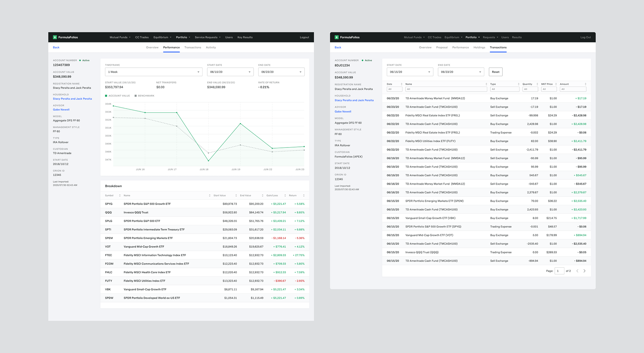
Task: Switch to Performance tab in right window
Action: [461, 48]
